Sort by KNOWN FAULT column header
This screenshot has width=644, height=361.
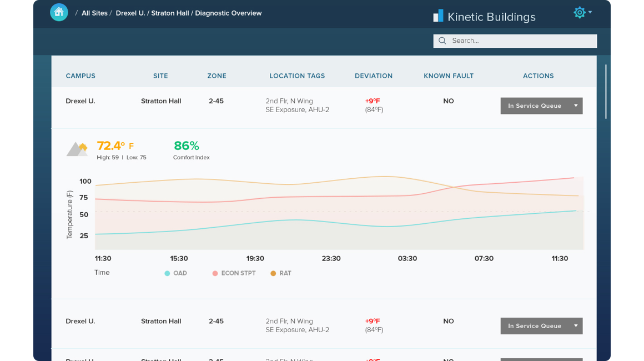[449, 76]
